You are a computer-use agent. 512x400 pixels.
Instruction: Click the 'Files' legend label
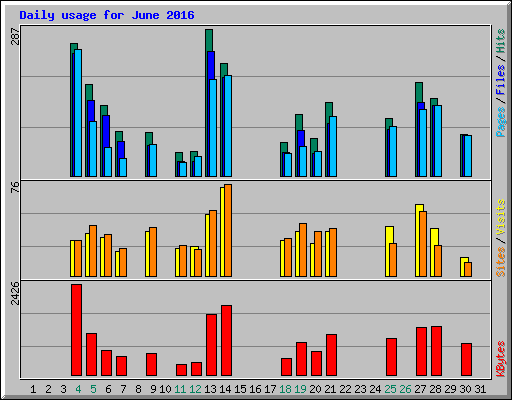coord(500,80)
